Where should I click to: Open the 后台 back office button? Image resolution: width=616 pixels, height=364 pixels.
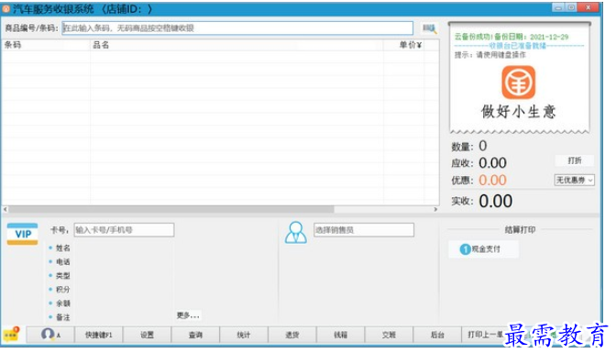tap(437, 335)
